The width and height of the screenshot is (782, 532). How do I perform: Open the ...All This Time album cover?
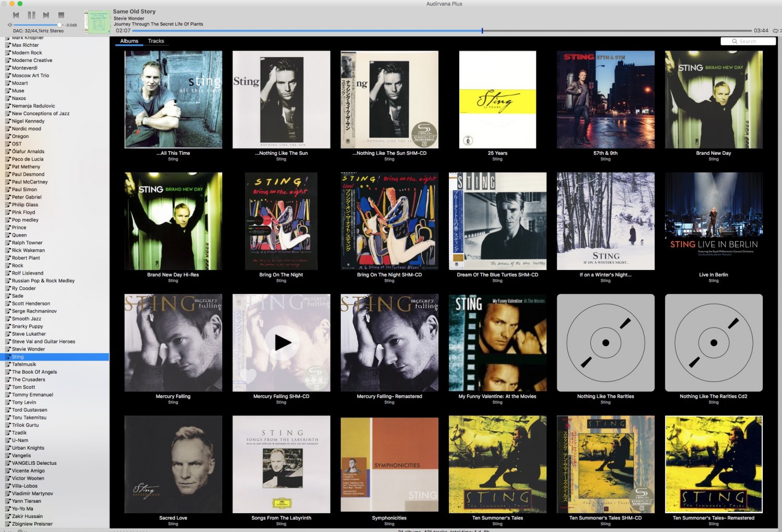point(173,100)
